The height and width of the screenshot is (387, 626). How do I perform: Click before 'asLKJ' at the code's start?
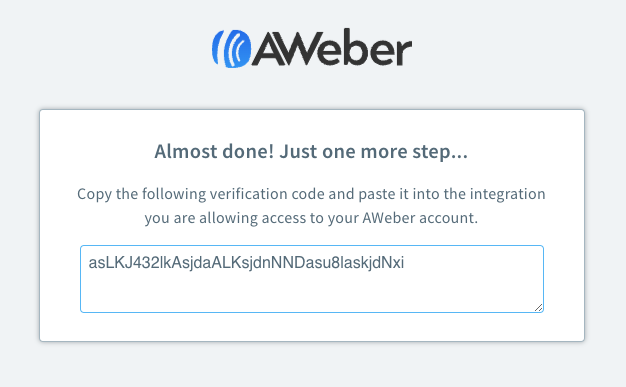pos(88,263)
